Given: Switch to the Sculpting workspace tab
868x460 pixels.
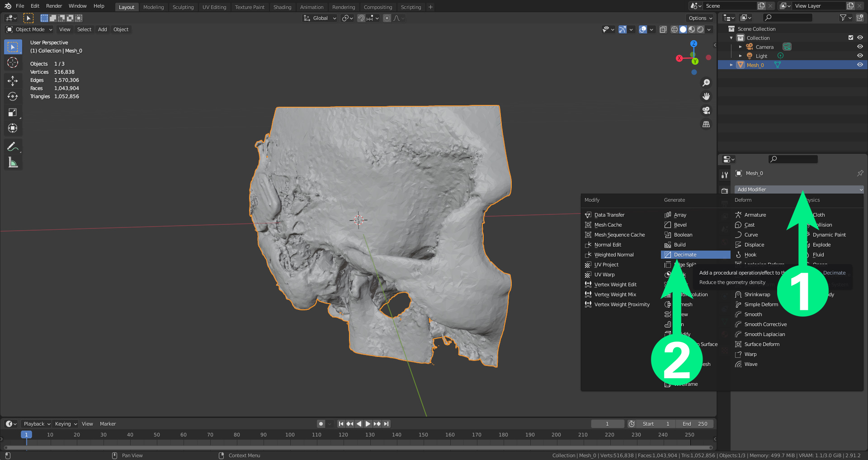Looking at the screenshot, I should (183, 7).
